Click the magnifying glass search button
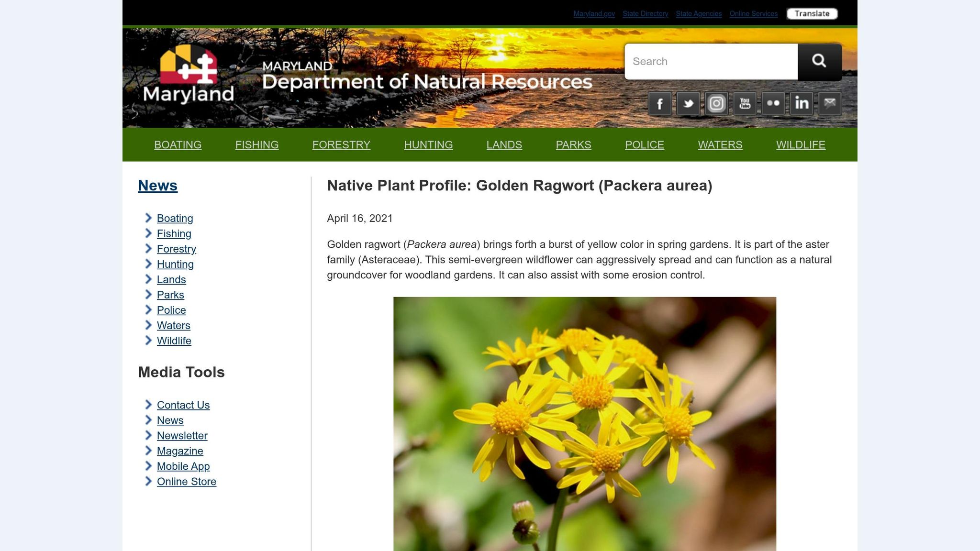Viewport: 980px width, 551px height. pyautogui.click(x=819, y=61)
